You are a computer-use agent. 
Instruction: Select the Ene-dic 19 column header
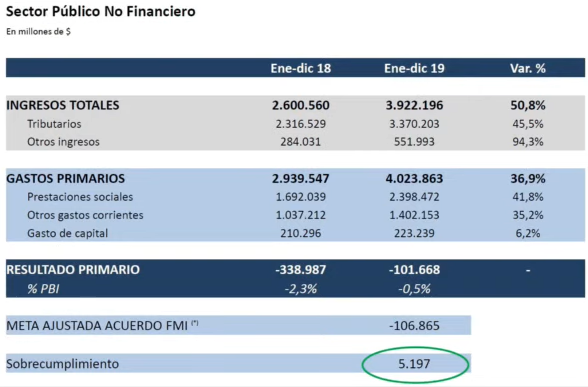(414, 68)
